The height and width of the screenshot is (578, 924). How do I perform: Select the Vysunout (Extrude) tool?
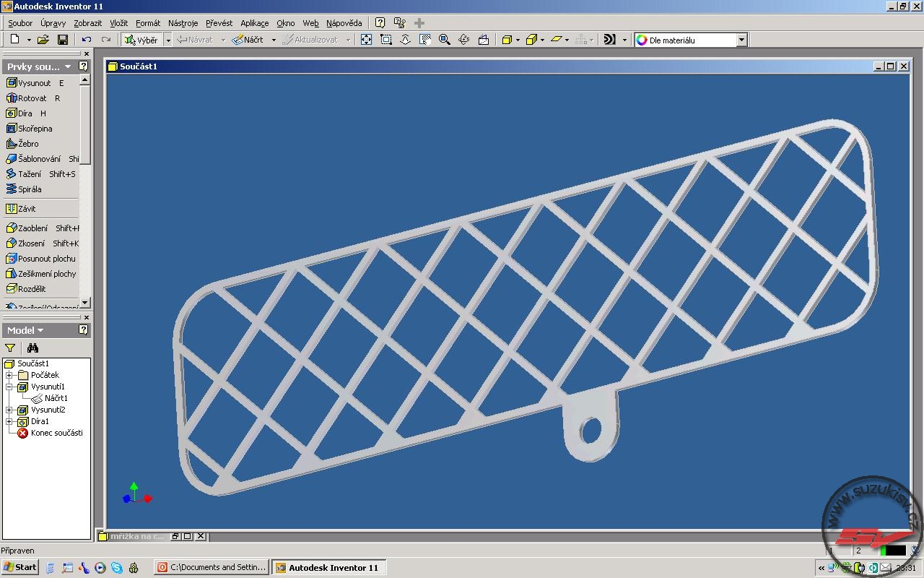click(x=34, y=83)
